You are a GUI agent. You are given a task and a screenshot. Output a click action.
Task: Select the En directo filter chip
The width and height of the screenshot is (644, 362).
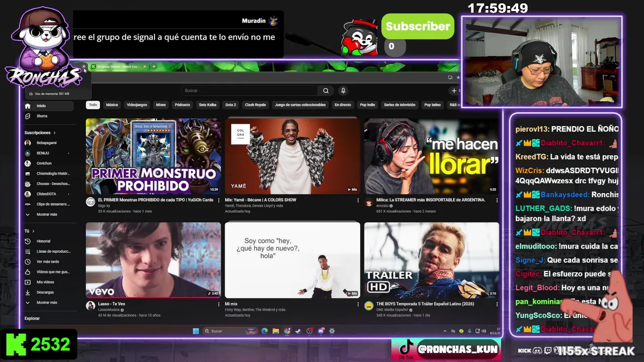pos(343,105)
